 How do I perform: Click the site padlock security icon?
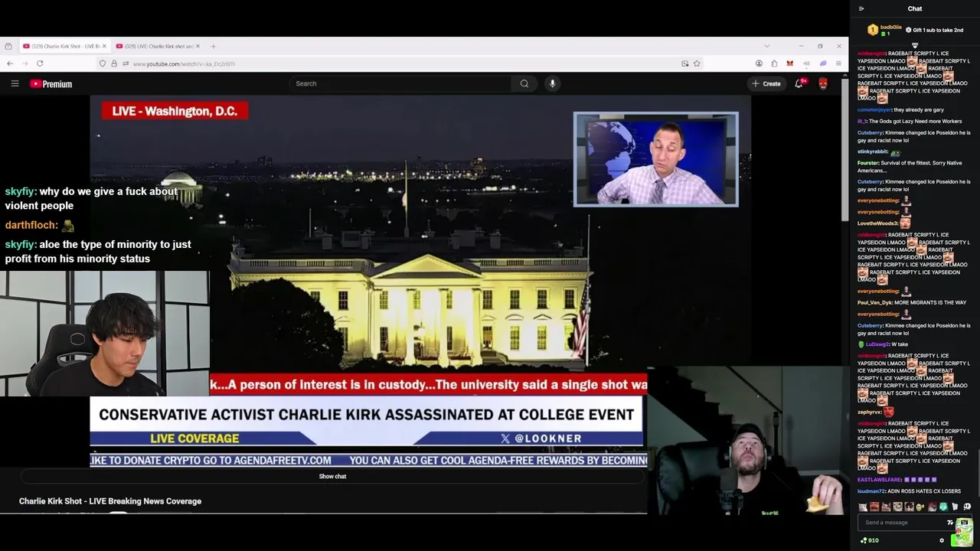tap(114, 64)
